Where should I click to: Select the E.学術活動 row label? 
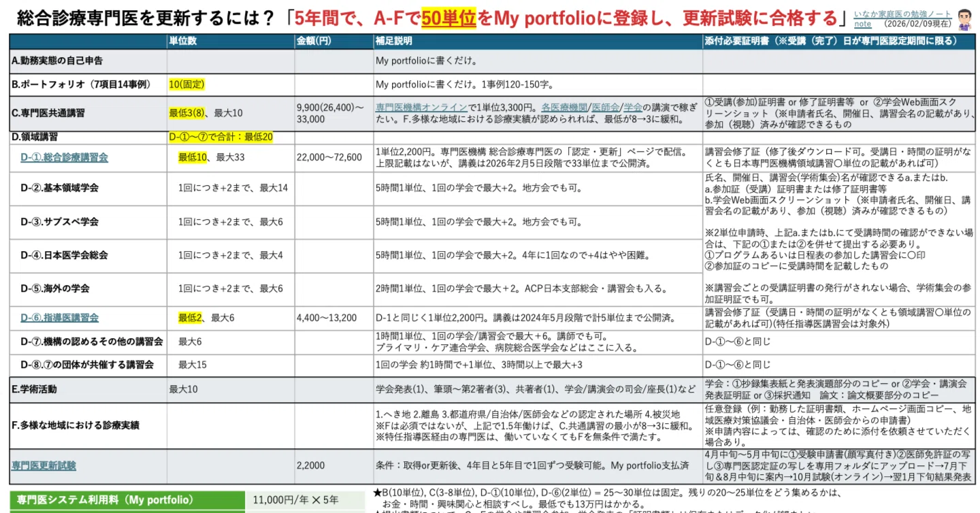coord(34,390)
